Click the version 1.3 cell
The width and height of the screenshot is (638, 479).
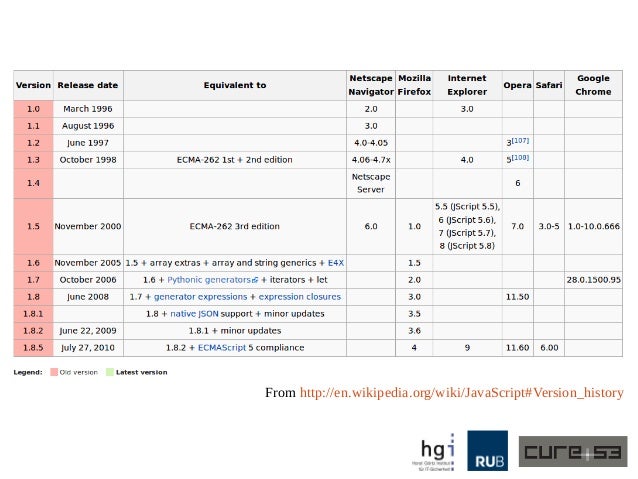pyautogui.click(x=33, y=160)
